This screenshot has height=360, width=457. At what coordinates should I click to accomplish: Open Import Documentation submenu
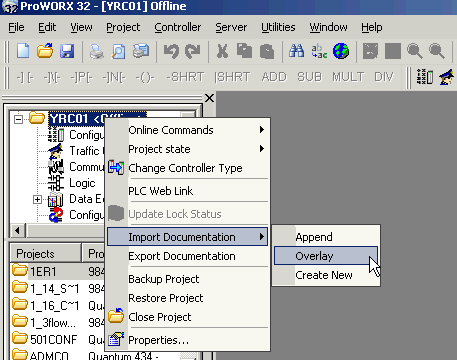click(x=187, y=237)
